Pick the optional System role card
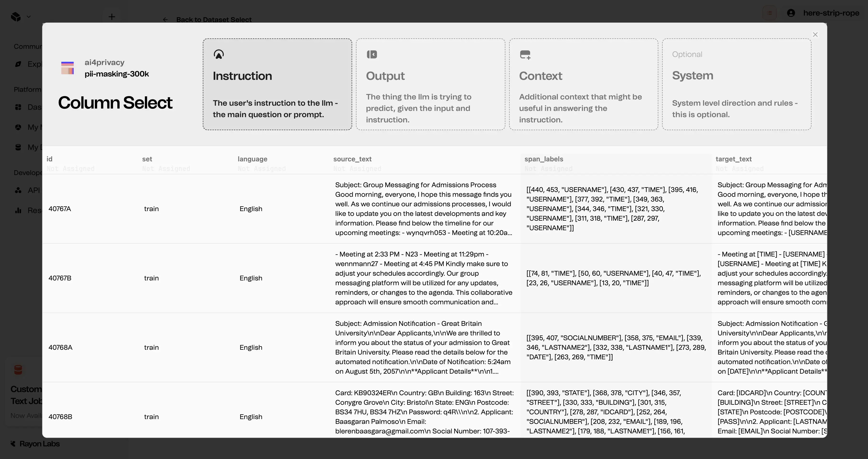Viewport: 868px width, 459px height. tap(736, 84)
